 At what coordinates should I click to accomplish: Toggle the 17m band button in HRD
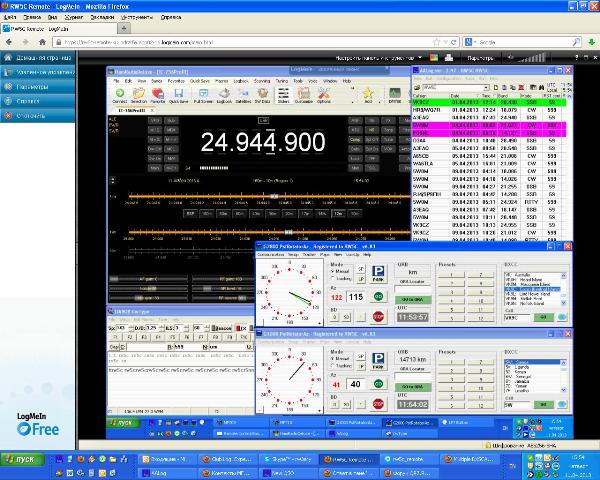tap(305, 214)
